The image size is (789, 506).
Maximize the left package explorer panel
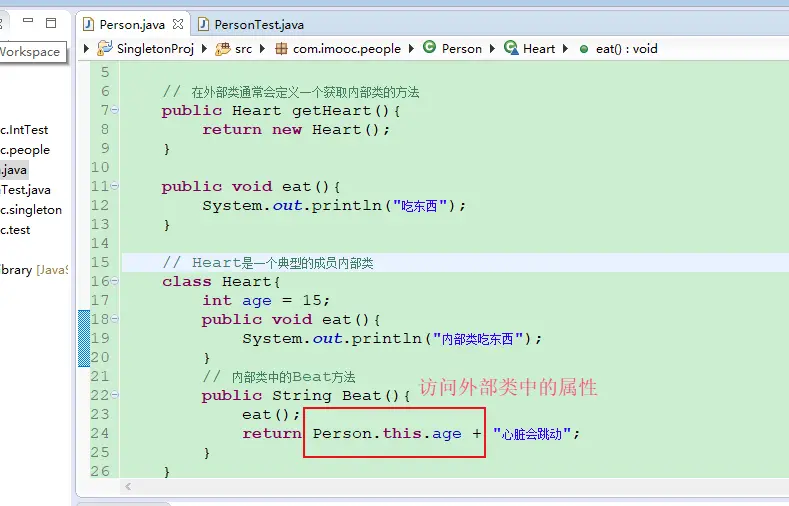point(51,23)
